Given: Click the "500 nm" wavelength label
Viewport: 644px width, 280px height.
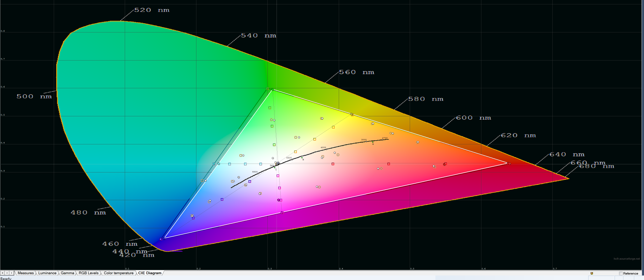Looking at the screenshot, I should tap(34, 96).
